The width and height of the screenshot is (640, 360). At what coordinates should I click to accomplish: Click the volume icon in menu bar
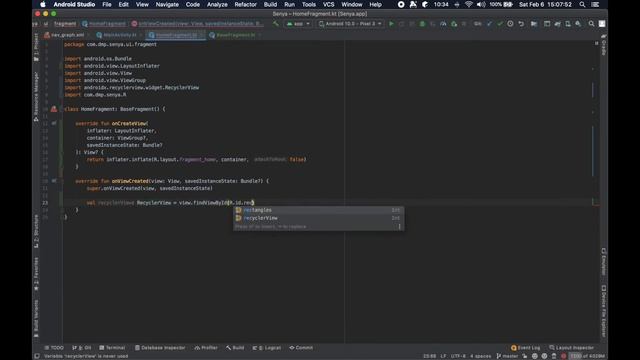(481, 4)
